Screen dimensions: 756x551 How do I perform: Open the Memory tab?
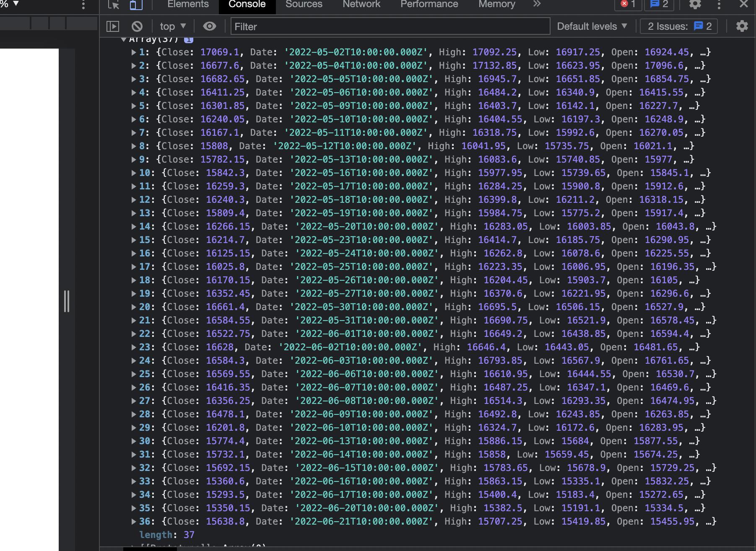[497, 4]
